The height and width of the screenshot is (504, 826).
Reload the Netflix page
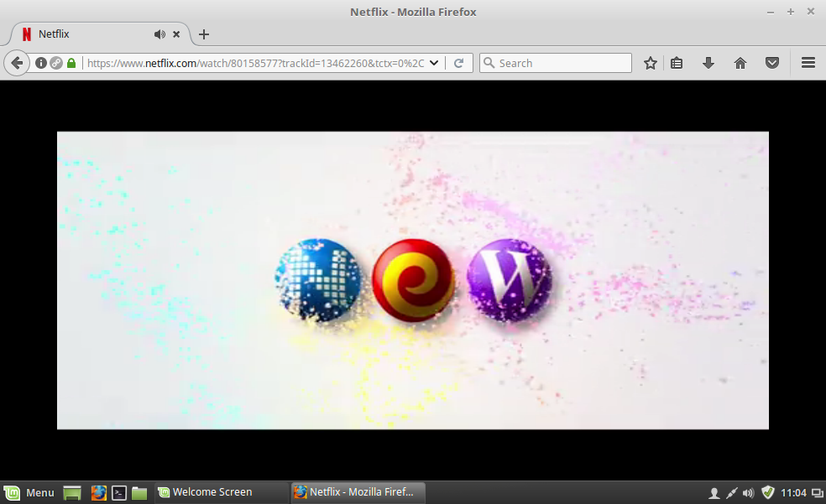point(459,63)
